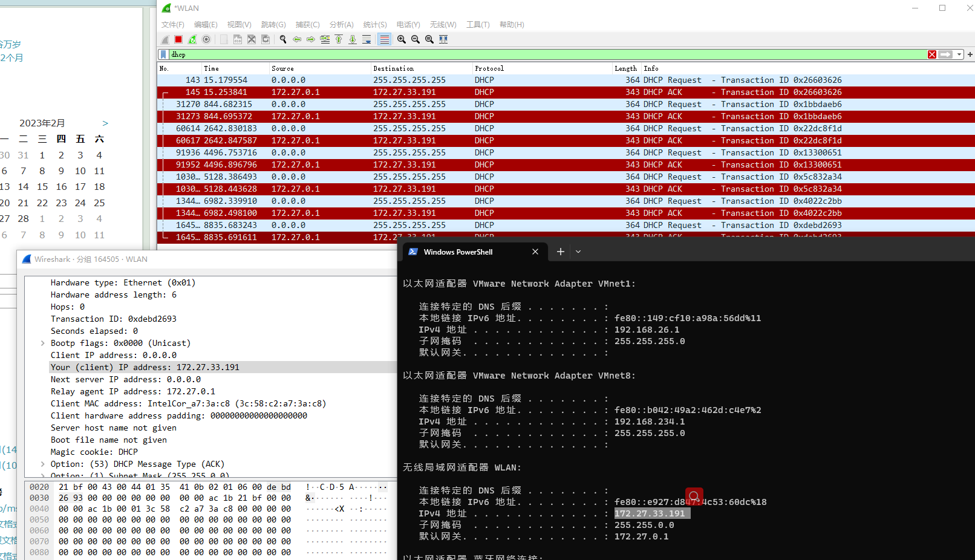Jump to the first packet
The image size is (975, 560).
tap(339, 39)
